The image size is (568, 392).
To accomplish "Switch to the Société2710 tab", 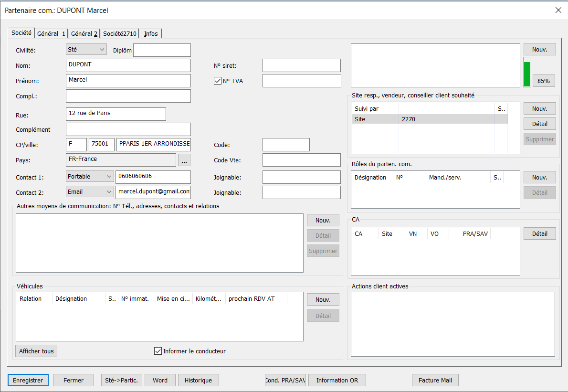I will (119, 34).
